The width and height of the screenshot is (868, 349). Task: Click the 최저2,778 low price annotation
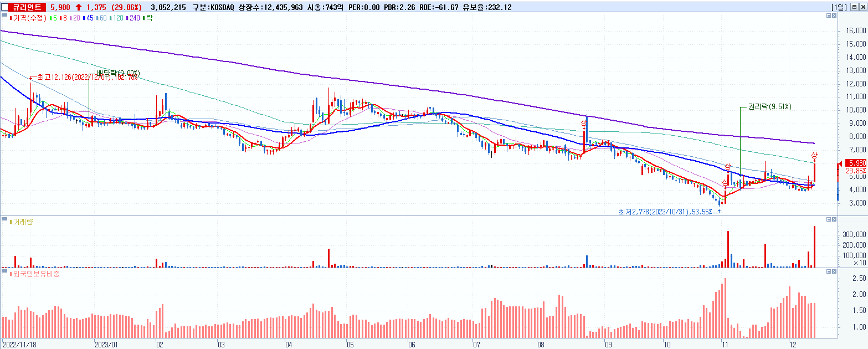point(665,211)
